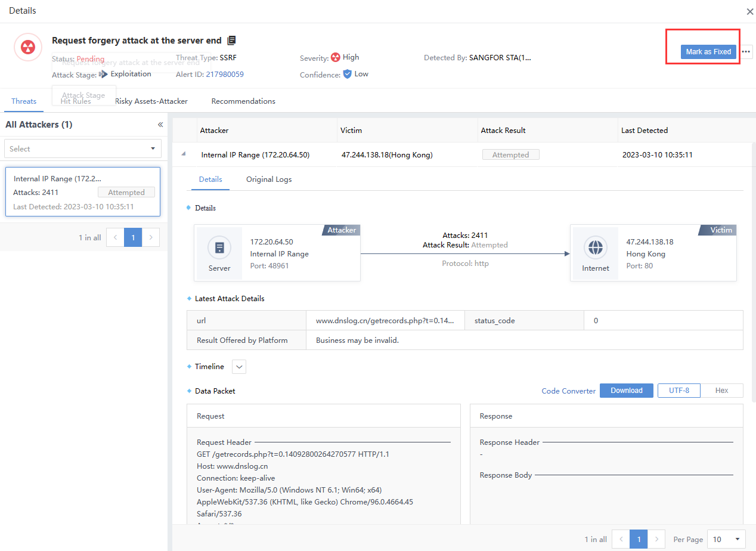The width and height of the screenshot is (756, 551).
Task: Expand the Timeline section
Action: tap(239, 367)
